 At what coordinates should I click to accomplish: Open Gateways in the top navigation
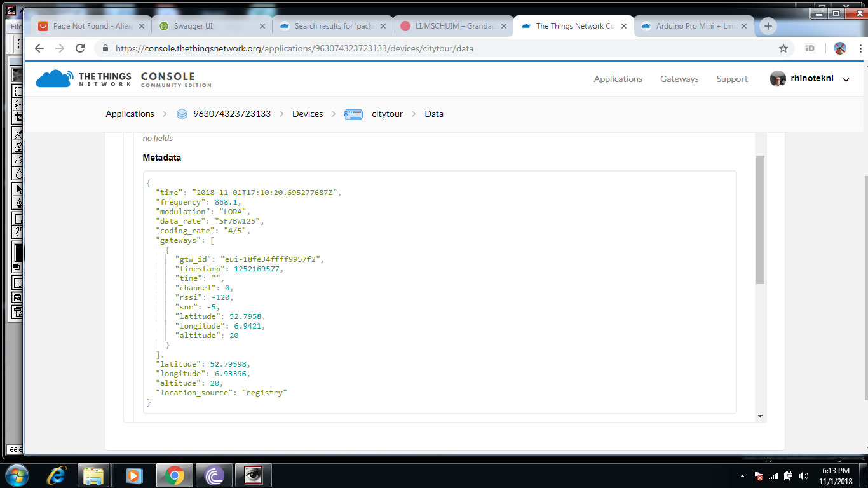[679, 79]
